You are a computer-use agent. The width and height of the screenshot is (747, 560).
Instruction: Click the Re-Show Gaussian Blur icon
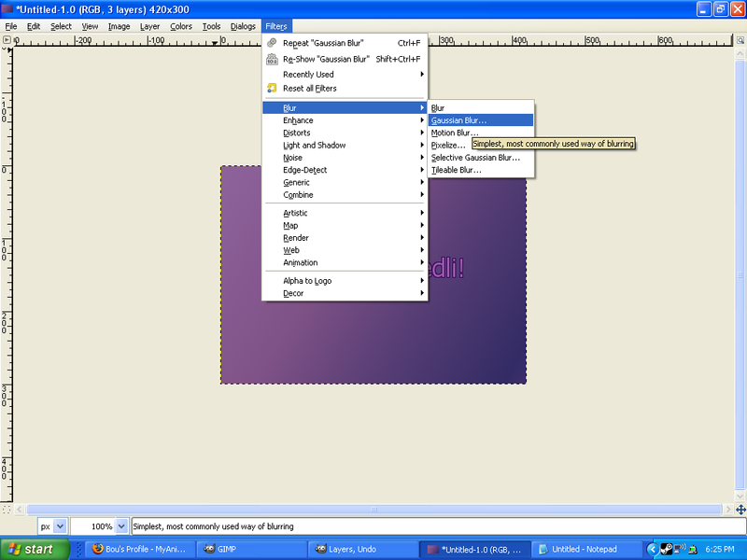[x=272, y=59]
